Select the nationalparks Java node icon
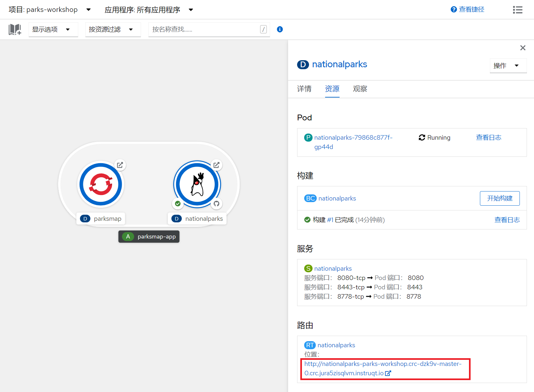This screenshot has height=392, width=534. [x=197, y=184]
